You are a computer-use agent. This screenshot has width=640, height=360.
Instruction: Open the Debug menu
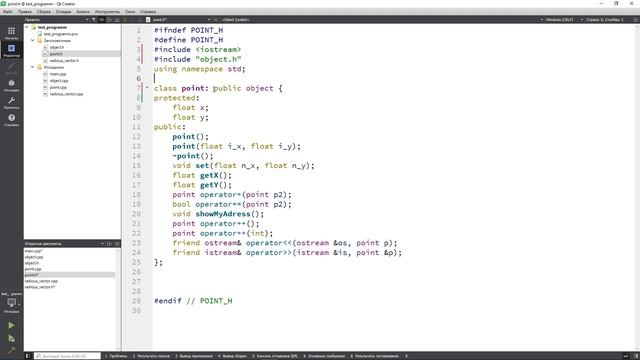(x=63, y=12)
